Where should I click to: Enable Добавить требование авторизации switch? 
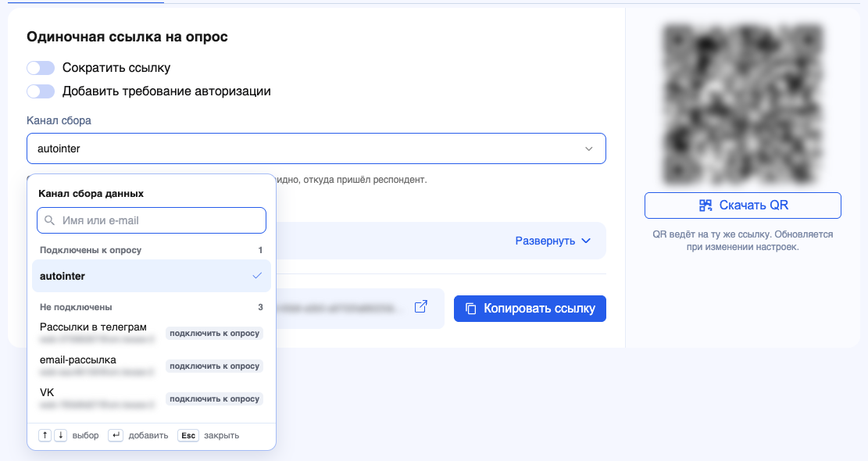pyautogui.click(x=41, y=91)
